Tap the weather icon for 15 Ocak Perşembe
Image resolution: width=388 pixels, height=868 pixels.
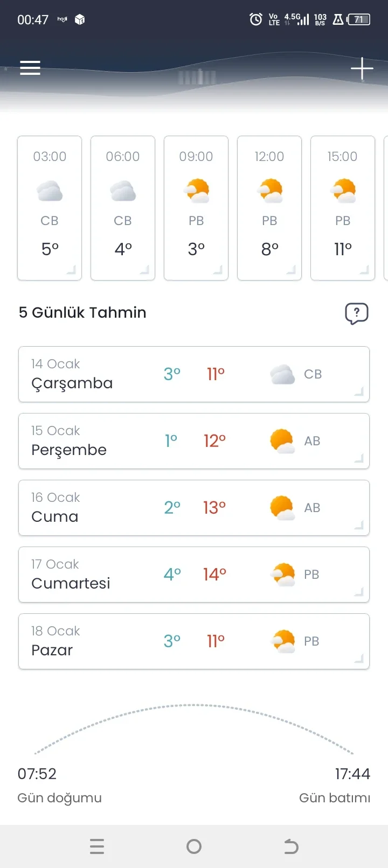[x=282, y=441]
